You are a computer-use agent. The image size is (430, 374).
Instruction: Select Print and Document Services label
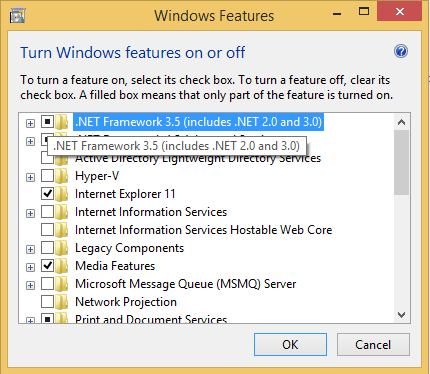pos(151,319)
